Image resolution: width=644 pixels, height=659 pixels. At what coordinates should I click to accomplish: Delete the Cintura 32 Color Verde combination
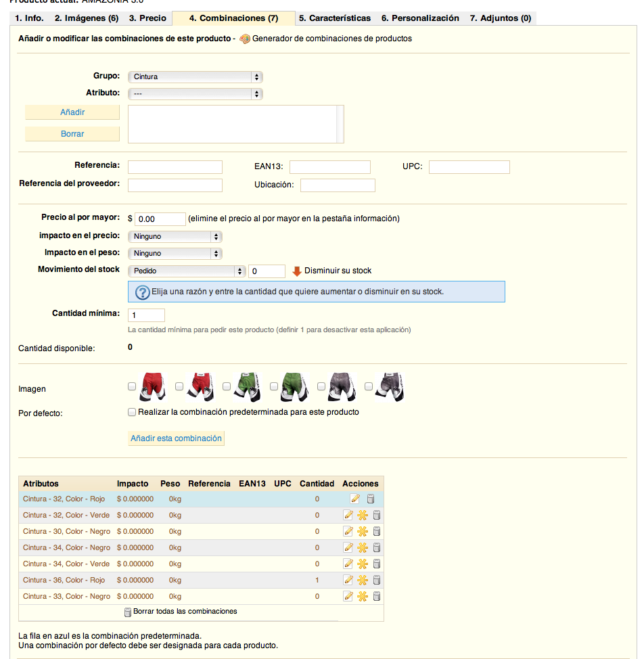click(x=377, y=515)
